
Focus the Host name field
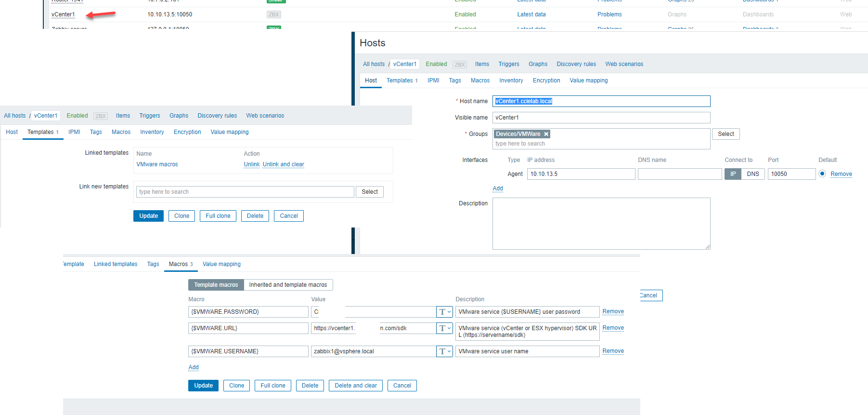coord(601,101)
